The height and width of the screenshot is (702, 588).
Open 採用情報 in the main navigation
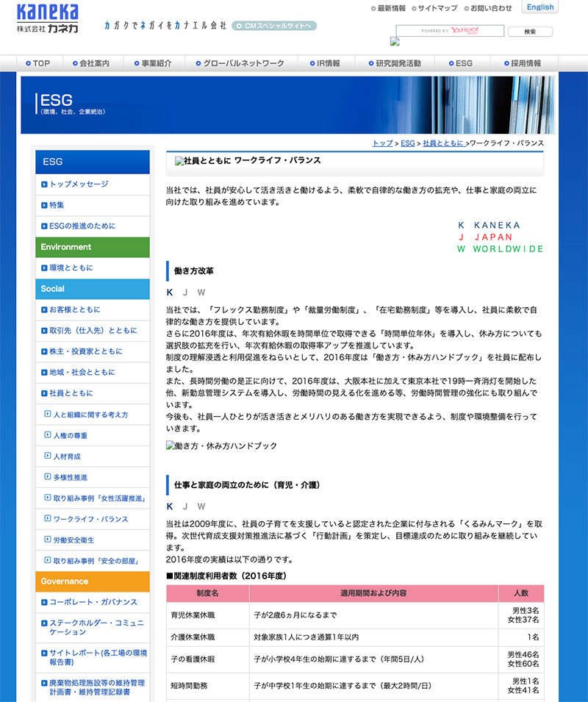click(x=526, y=64)
